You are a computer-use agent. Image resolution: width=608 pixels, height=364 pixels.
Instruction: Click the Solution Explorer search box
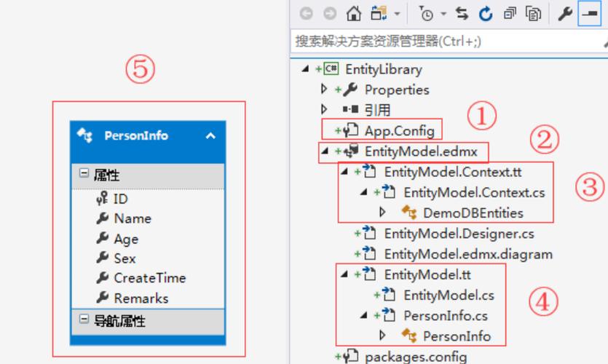[449, 41]
